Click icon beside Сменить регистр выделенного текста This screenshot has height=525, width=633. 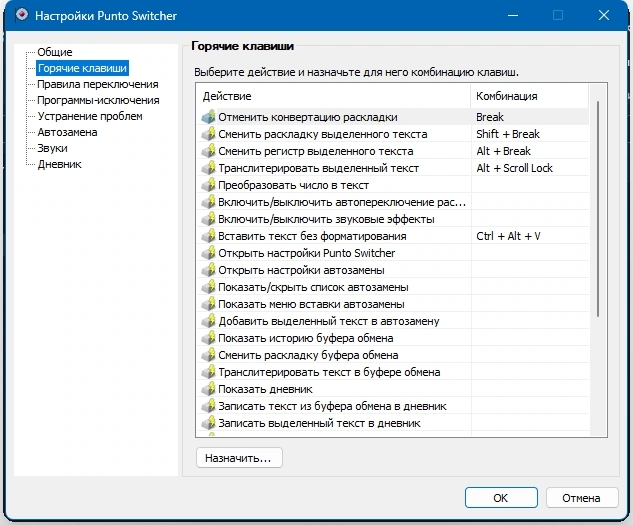(x=208, y=151)
